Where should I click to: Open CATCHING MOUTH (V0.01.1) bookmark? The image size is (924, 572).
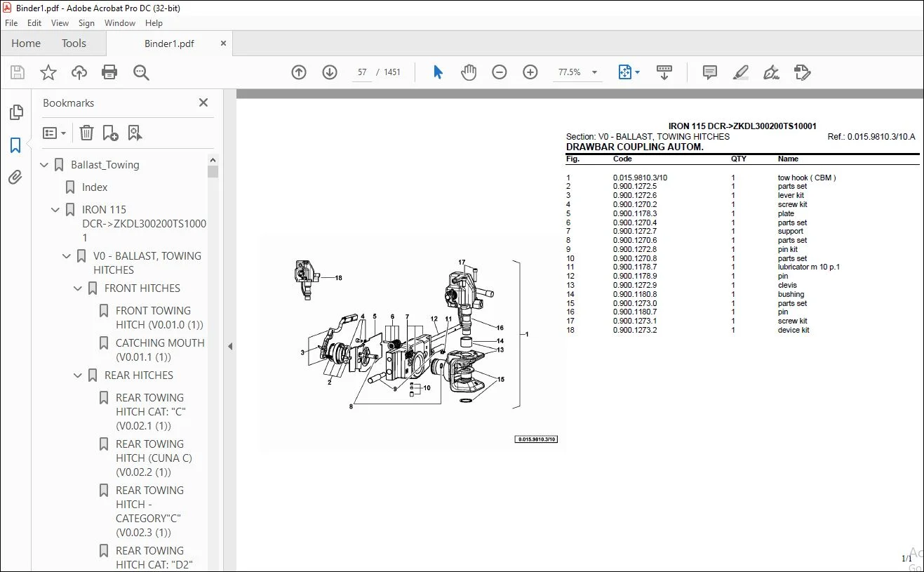[x=160, y=350]
